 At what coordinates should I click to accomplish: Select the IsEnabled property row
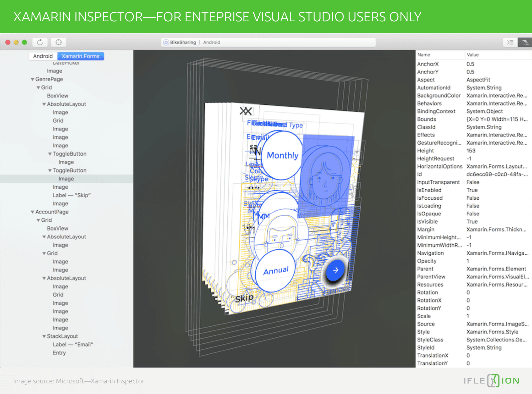[x=473, y=190]
